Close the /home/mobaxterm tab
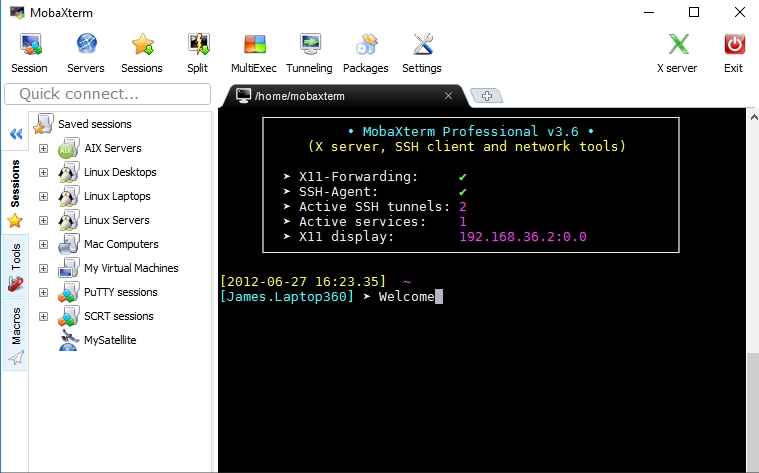The image size is (759, 473). [448, 96]
